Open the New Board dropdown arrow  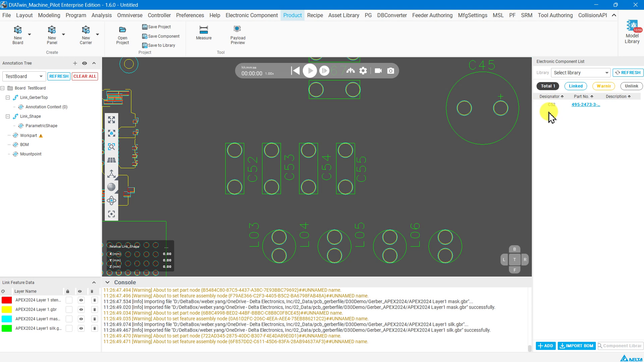tap(30, 35)
